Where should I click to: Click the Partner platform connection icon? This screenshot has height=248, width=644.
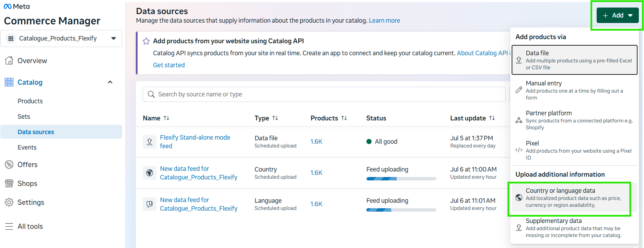[519, 120]
